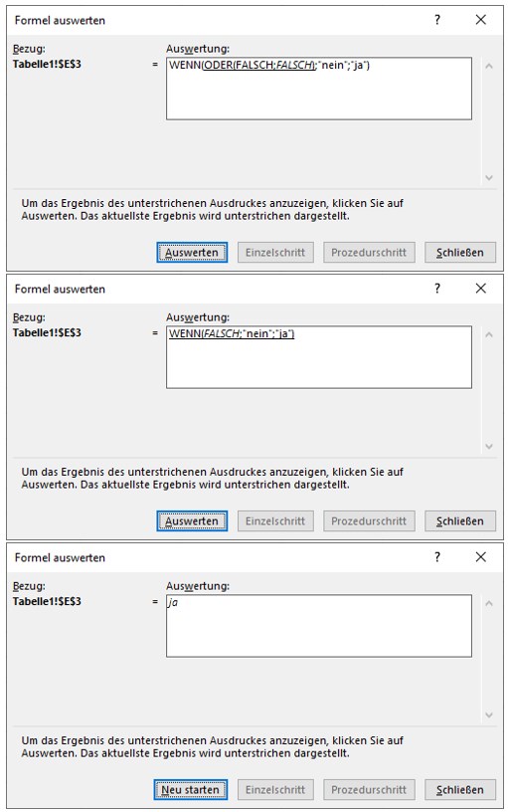The width and height of the screenshot is (508, 812).
Task: Click evaluation field showing WENN(FALSCH;"nein";"ja")
Action: point(319,357)
